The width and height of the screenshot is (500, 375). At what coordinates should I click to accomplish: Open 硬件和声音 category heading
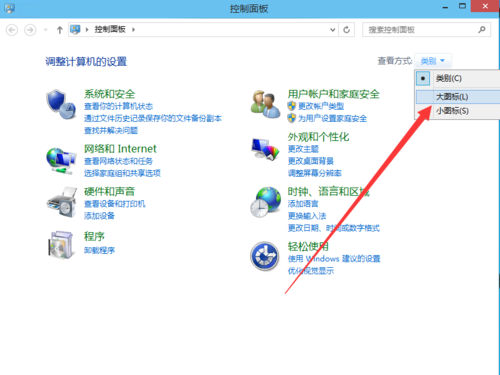[x=110, y=191]
